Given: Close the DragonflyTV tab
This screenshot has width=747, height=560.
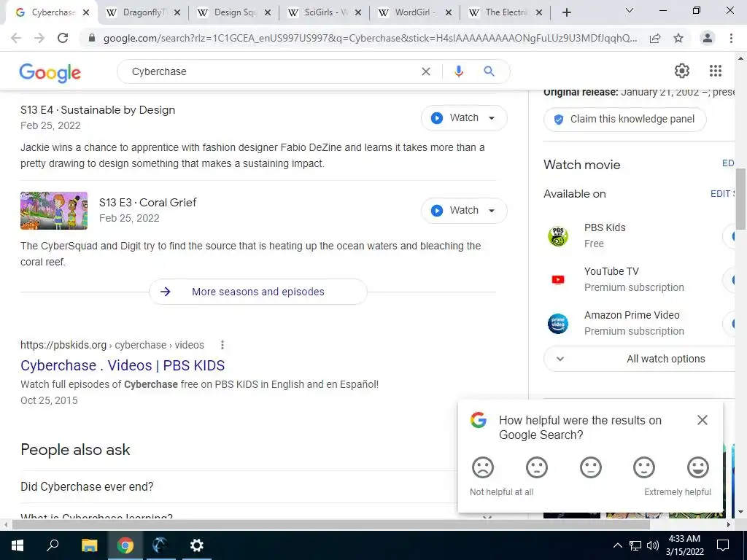Looking at the screenshot, I should [177, 13].
